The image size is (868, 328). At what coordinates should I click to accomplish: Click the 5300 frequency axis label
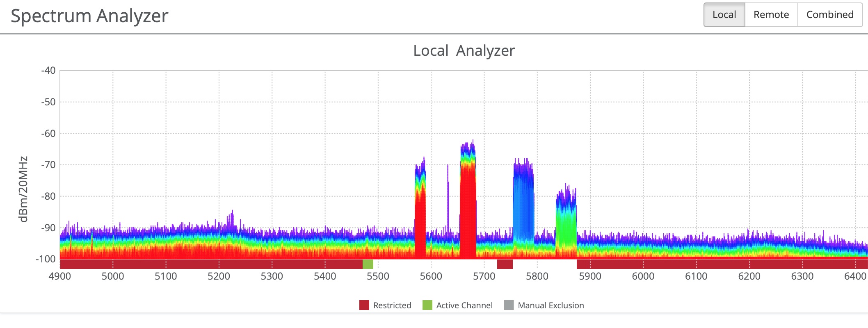click(272, 276)
